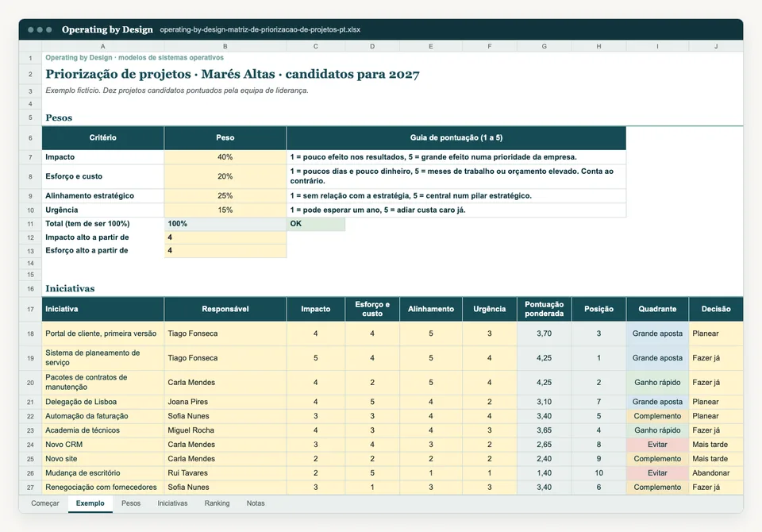Open the Notas sheet tab
The height and width of the screenshot is (532, 762).
tap(255, 503)
